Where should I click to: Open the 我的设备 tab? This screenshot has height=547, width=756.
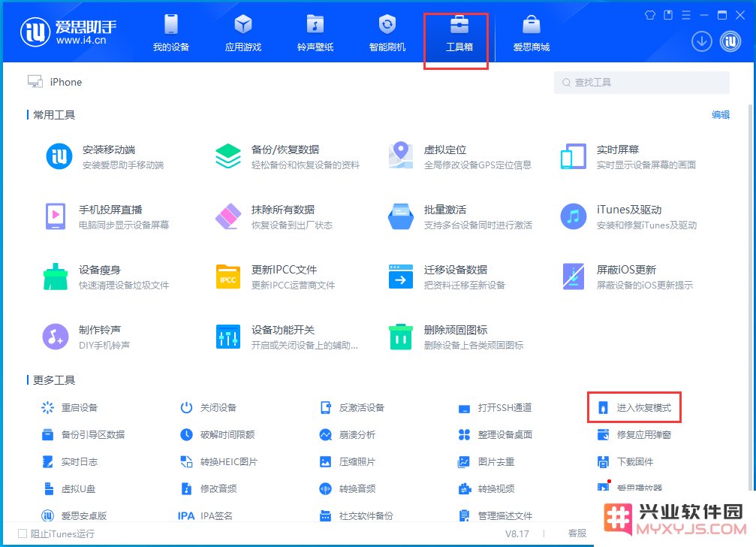(170, 33)
